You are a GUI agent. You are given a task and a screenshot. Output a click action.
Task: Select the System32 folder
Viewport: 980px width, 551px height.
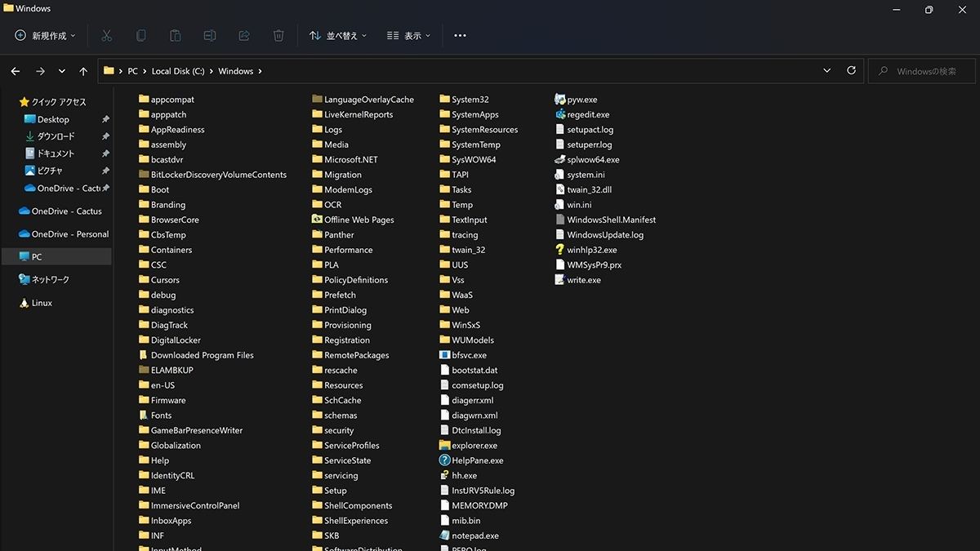click(x=464, y=100)
